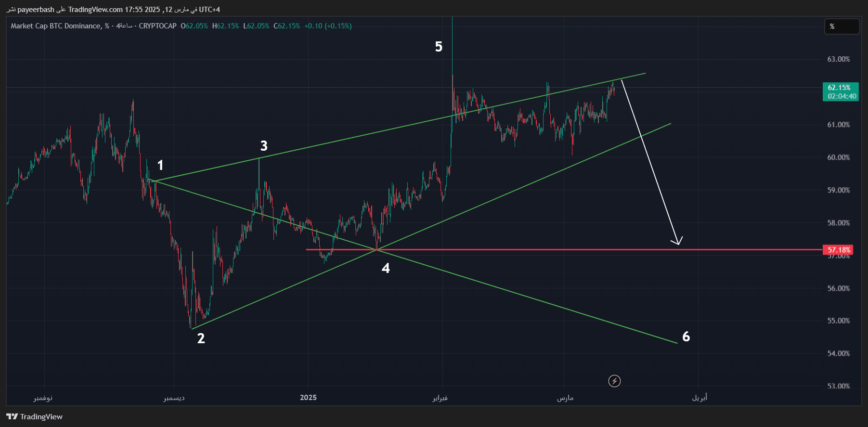The width and height of the screenshot is (868, 427).
Task: Click the 59.00% price axis label
Action: 839,190
